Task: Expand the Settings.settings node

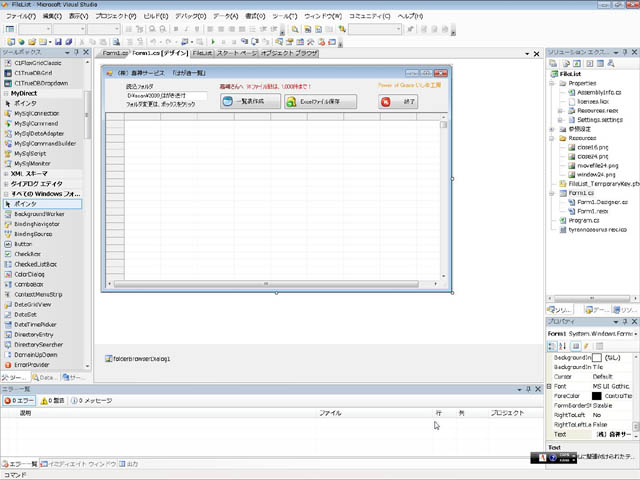Action: pyautogui.click(x=560, y=120)
